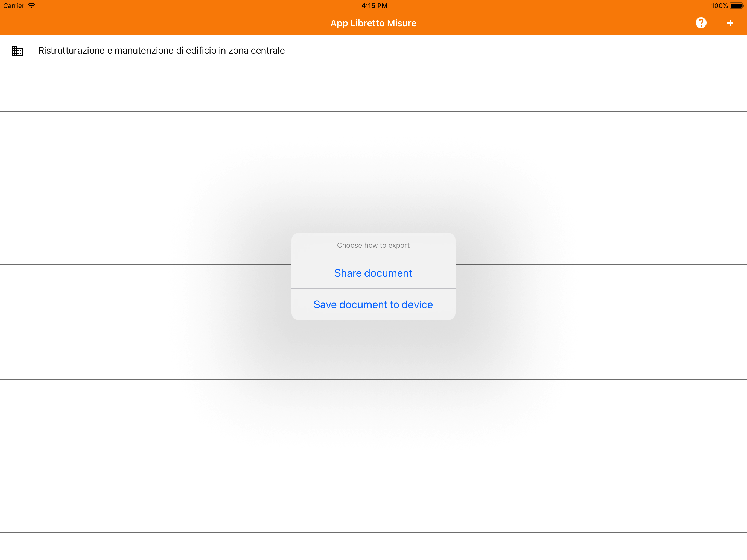Tap the Carrier label in status bar
Image resolution: width=747 pixels, height=560 pixels.
[x=14, y=6]
